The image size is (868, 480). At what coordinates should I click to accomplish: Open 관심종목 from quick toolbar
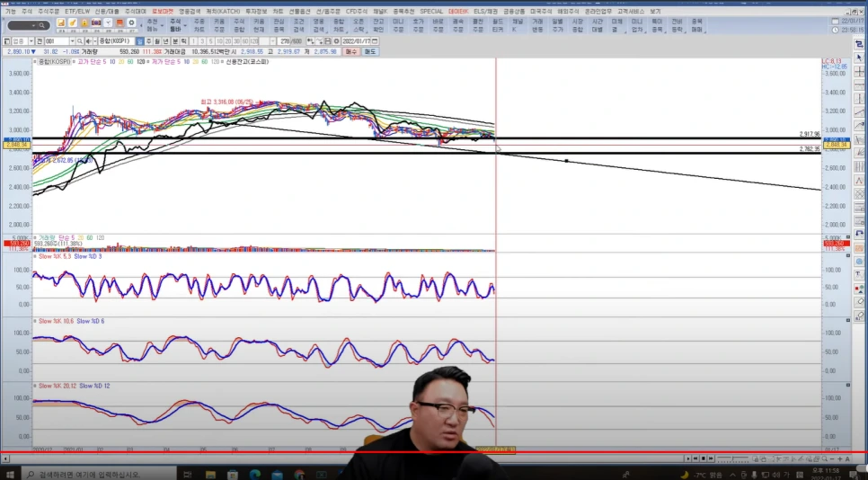pos(279,25)
